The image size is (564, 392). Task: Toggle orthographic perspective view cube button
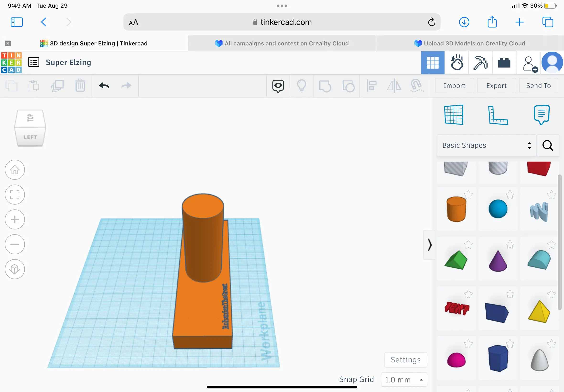15,269
